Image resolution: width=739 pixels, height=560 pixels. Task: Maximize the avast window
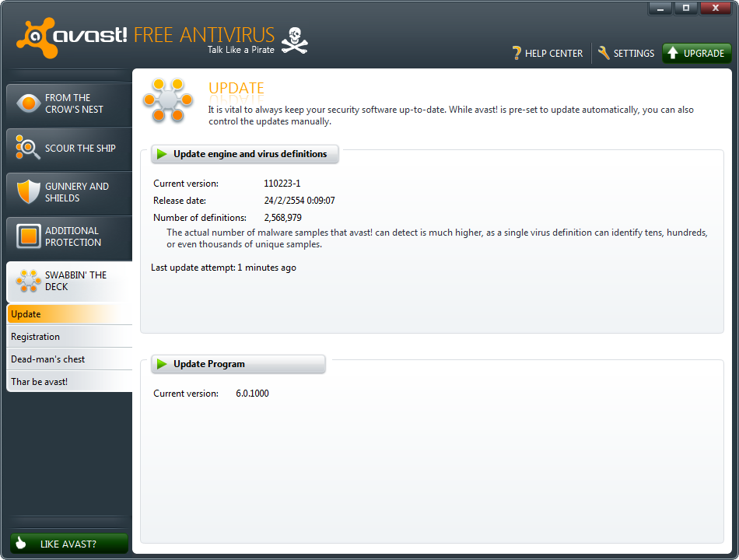tap(686, 8)
